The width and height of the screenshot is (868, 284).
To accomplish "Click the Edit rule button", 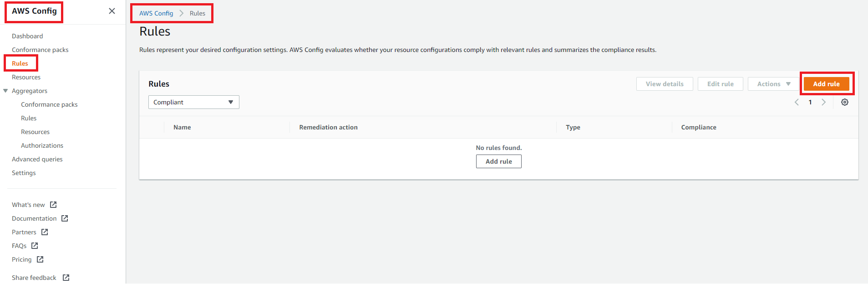I will (721, 84).
